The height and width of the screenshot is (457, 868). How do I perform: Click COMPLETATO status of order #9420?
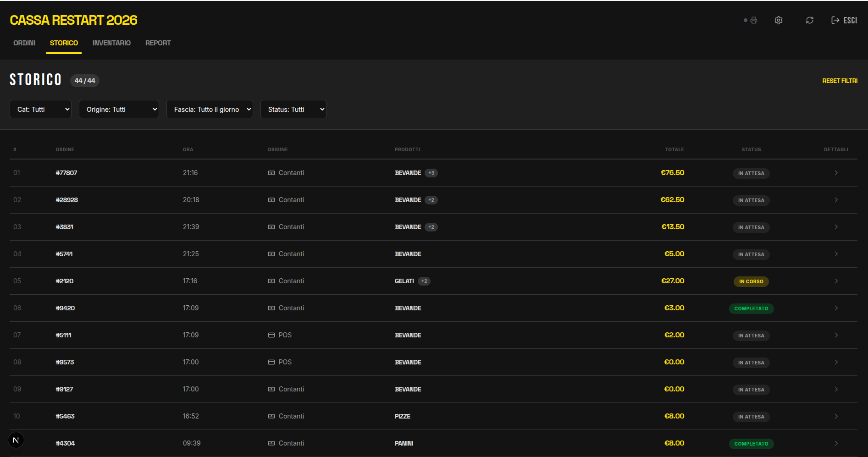pyautogui.click(x=751, y=308)
